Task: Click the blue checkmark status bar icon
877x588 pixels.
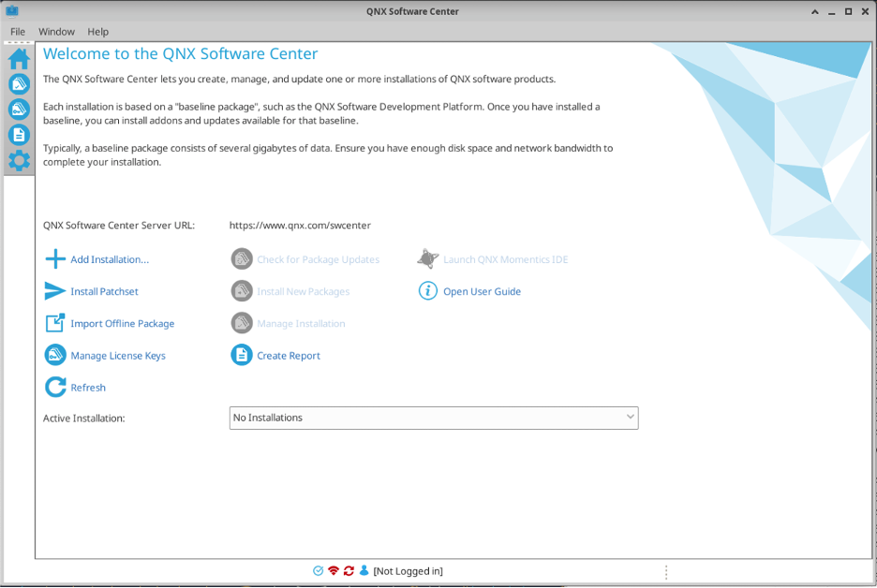Action: tap(319, 571)
